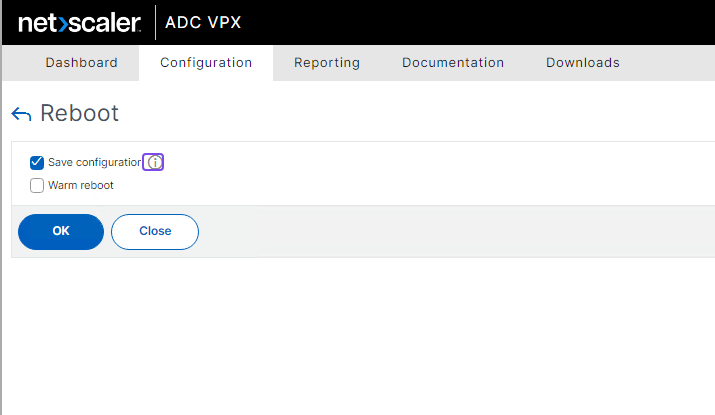715x415 pixels.
Task: Confirm the reboot with the OK button
Action: coord(61,231)
